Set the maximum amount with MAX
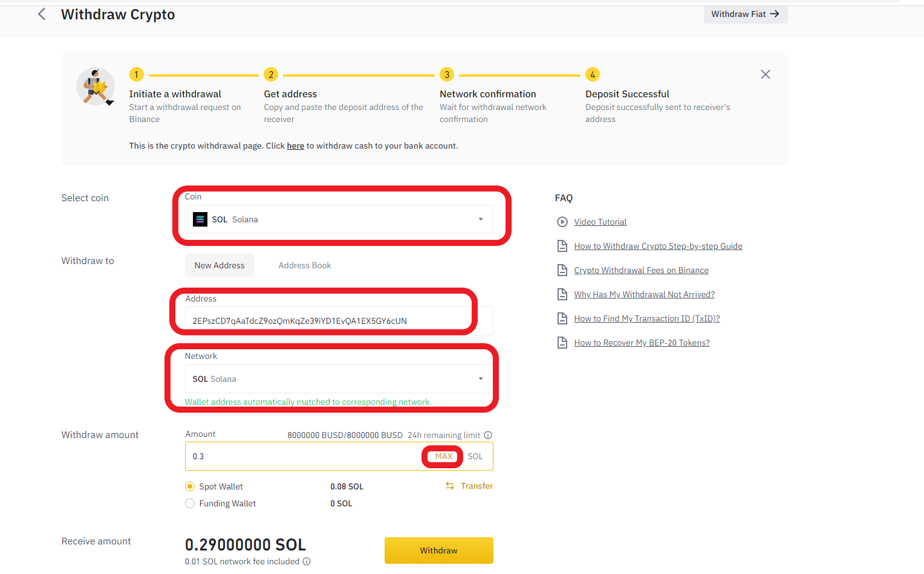The width and height of the screenshot is (924, 574). point(443,456)
